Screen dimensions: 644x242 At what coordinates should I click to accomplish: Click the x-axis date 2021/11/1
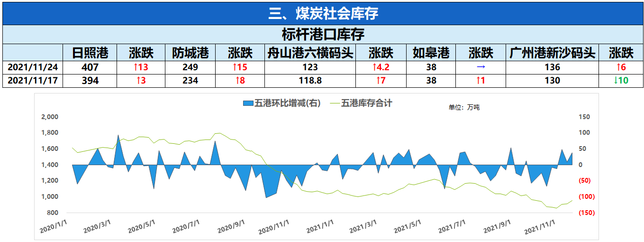tap(540, 227)
